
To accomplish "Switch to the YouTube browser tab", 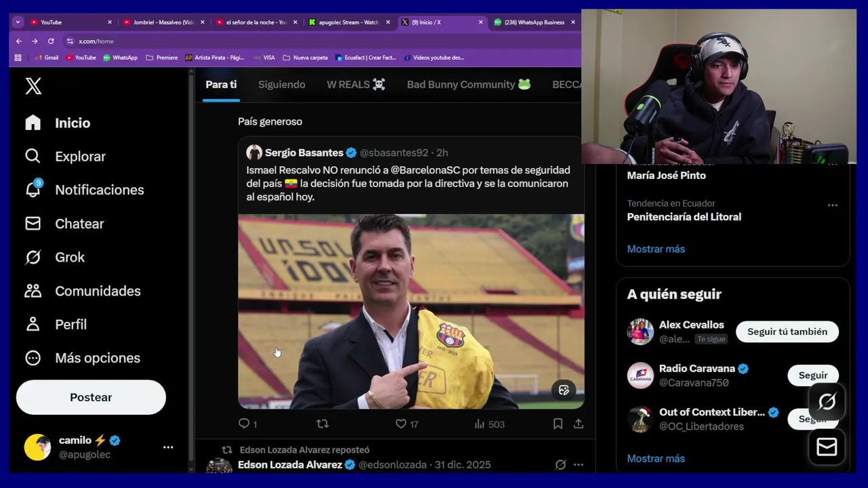I will pos(71,22).
